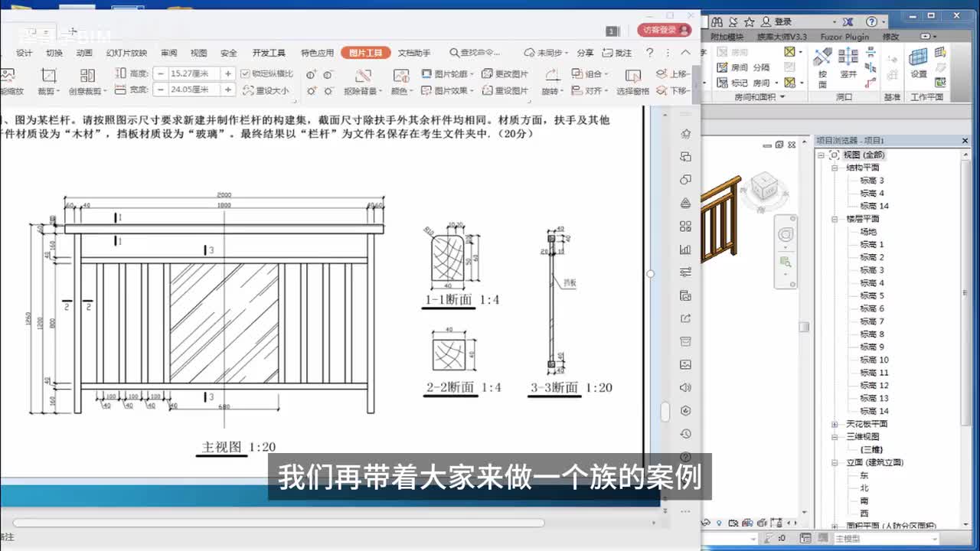Click the WPS side panel speaker icon
Image resolution: width=980 pixels, height=551 pixels.
click(685, 387)
